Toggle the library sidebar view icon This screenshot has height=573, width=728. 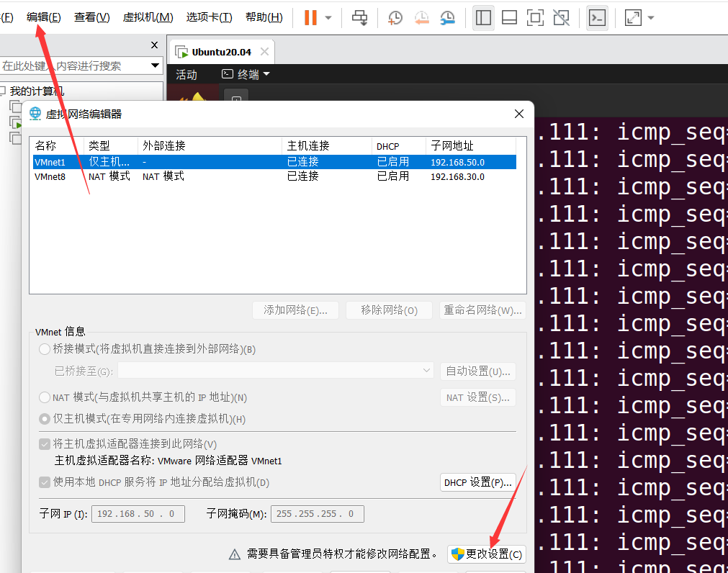(x=483, y=17)
